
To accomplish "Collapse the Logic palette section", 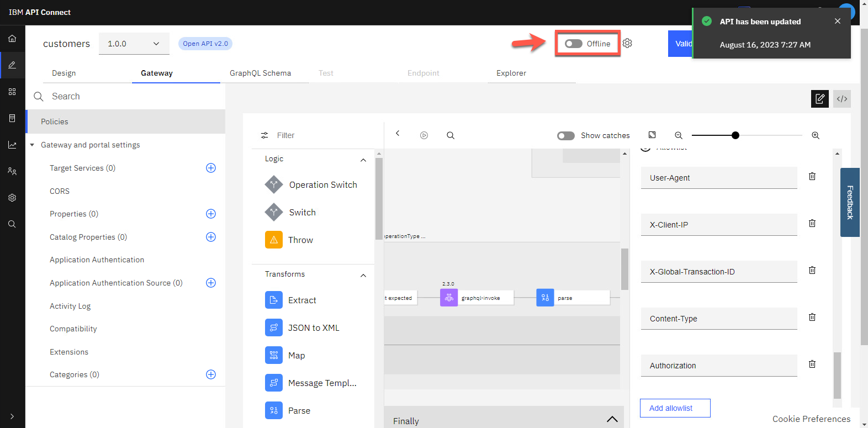I will [x=363, y=160].
